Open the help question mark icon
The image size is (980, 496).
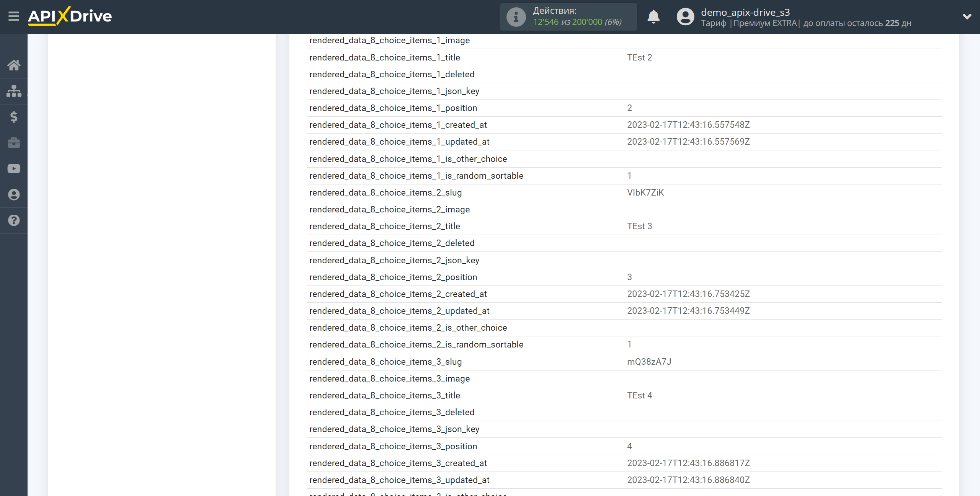(x=14, y=220)
